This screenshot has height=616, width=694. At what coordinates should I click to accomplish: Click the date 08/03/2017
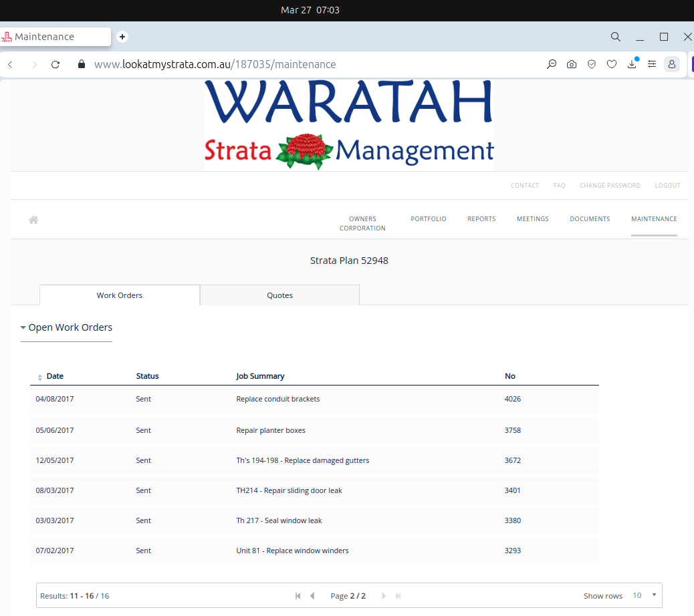click(x=55, y=490)
